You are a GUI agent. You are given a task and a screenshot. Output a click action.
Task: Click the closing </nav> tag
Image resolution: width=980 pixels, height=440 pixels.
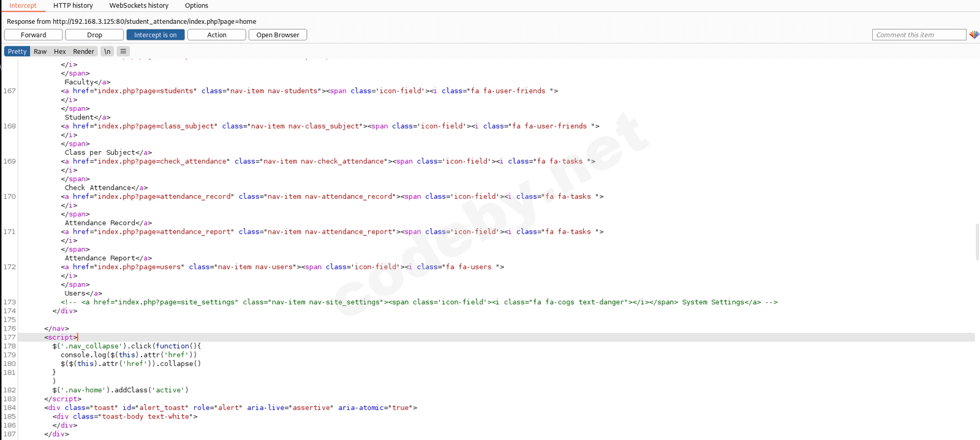pyautogui.click(x=56, y=328)
